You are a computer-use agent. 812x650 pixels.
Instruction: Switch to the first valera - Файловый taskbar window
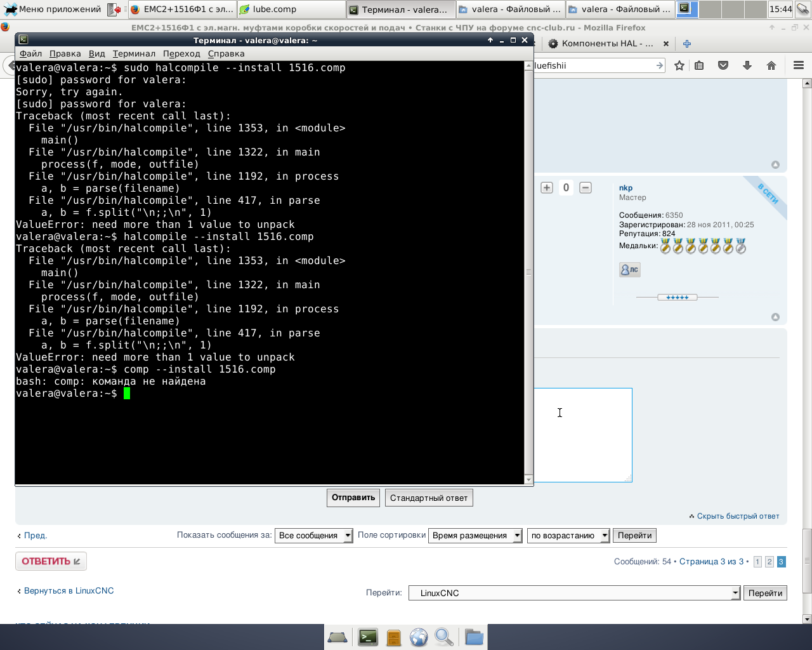510,10
